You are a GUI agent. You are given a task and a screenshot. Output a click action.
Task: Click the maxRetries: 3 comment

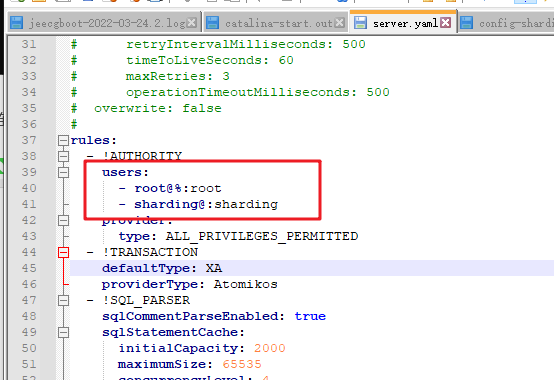click(x=177, y=76)
